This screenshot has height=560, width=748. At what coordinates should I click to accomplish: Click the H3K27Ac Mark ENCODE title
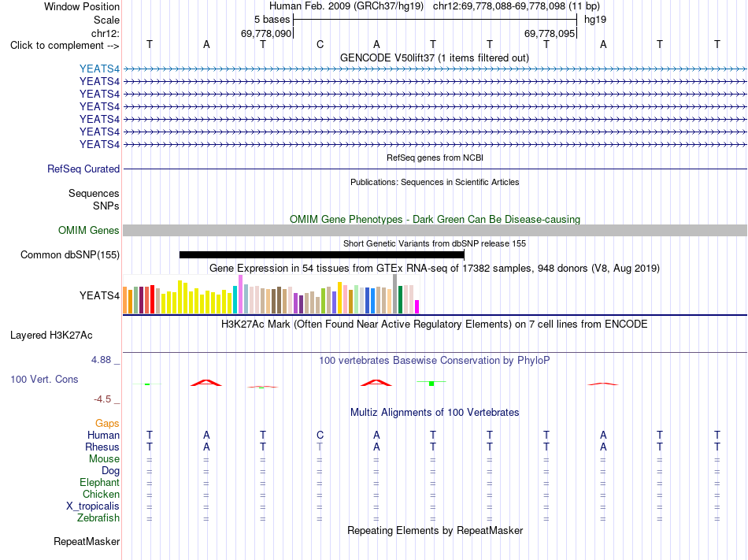click(x=435, y=325)
